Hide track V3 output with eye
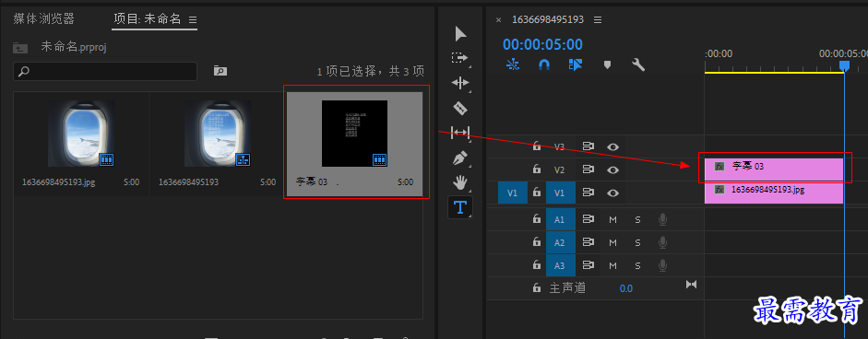 [612, 146]
